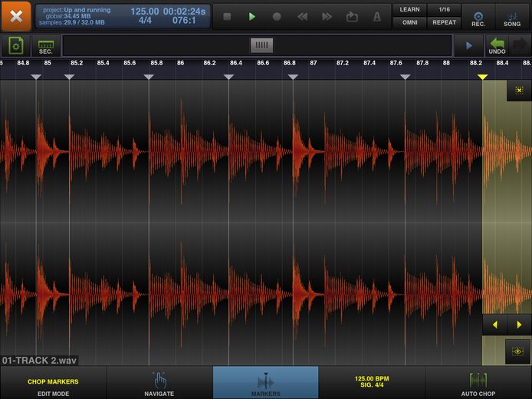
Task: Click the 00:02:24s time readout
Action: pyautogui.click(x=184, y=12)
